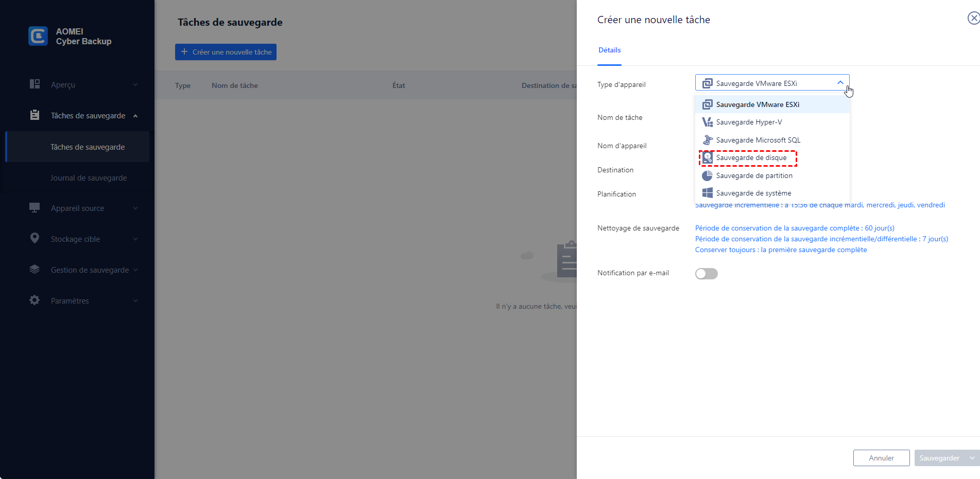Click the Paramètres gear icon
The image size is (980, 479).
[35, 300]
